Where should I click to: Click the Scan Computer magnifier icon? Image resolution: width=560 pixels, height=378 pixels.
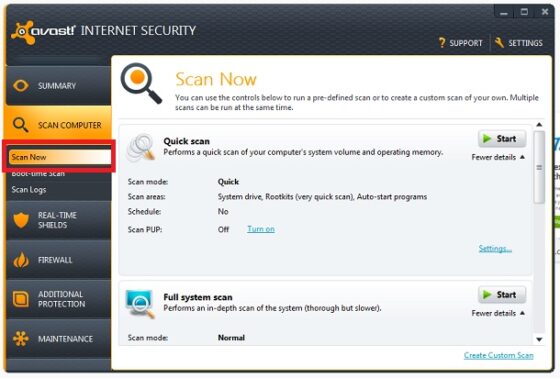(x=20, y=125)
